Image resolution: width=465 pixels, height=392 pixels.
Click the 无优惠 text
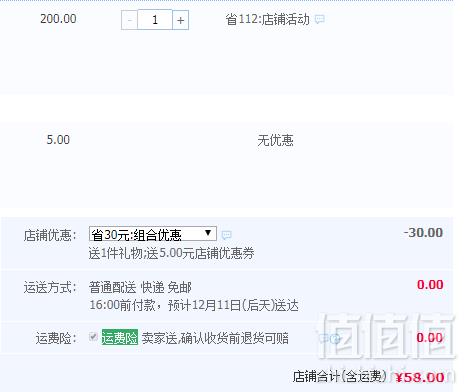coord(275,140)
